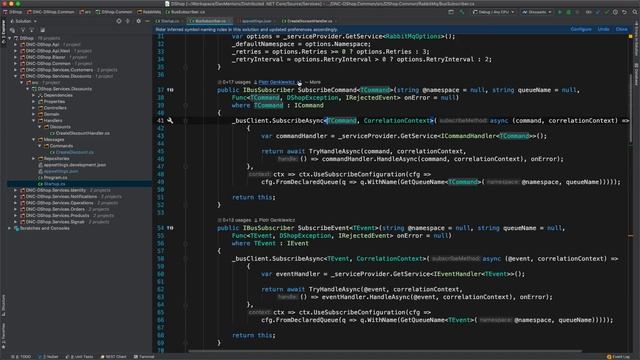Expand the DNC-DShop.Services.Orders node
Screen dimensions: 640x360
coord(16,209)
